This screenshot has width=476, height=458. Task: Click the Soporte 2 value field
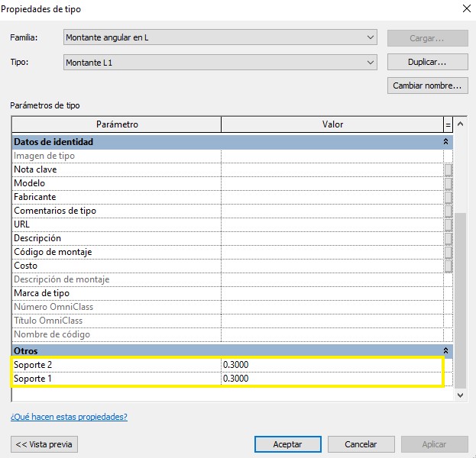332,365
